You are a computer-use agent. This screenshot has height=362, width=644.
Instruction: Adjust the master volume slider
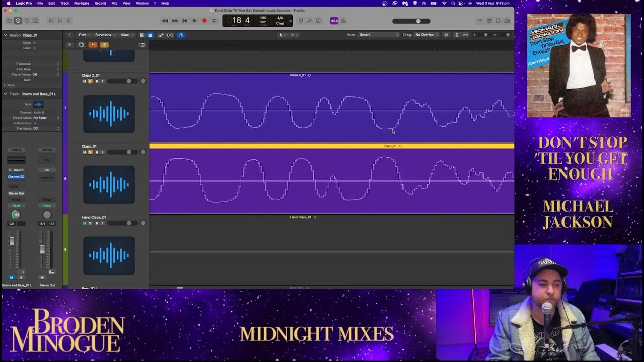pos(411,21)
